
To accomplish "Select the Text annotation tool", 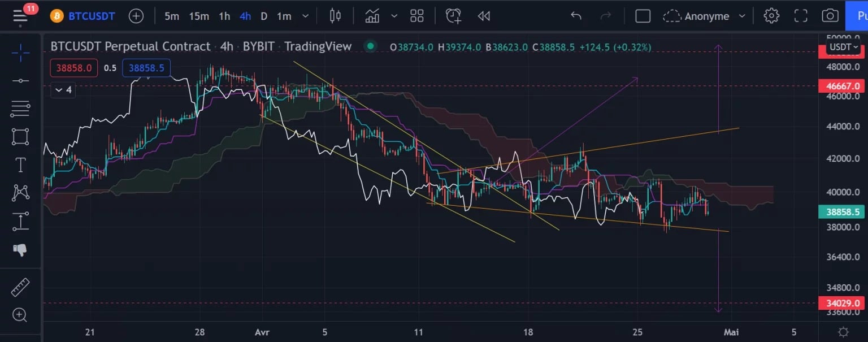I will tap(20, 165).
